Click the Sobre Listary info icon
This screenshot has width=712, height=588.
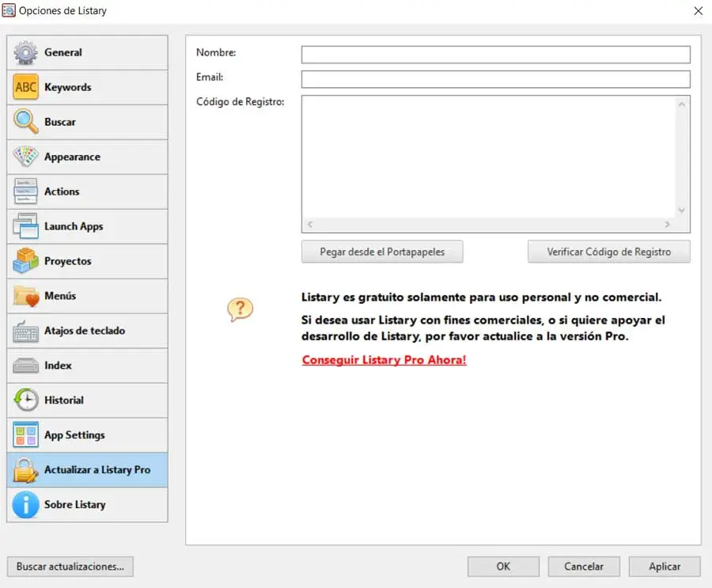[x=26, y=504]
